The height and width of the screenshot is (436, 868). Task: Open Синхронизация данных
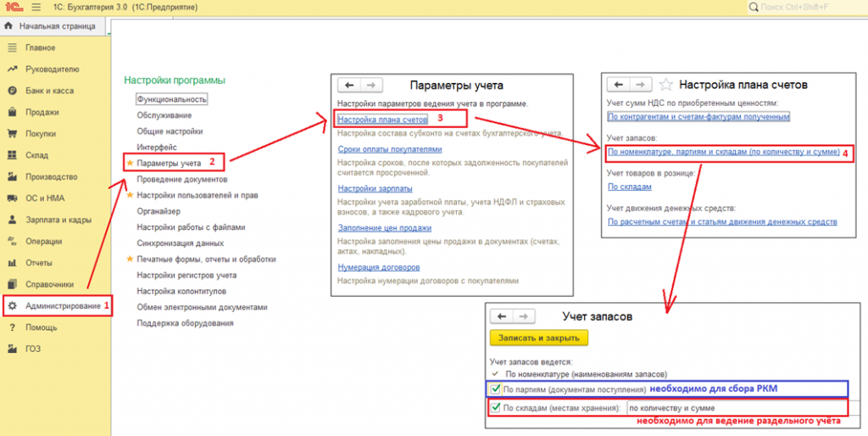(x=180, y=243)
